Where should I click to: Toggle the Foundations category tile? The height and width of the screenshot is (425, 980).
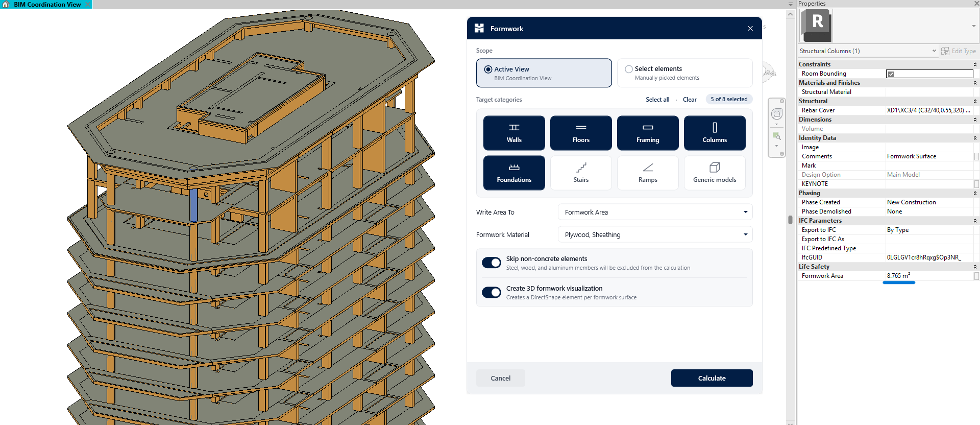pos(514,173)
